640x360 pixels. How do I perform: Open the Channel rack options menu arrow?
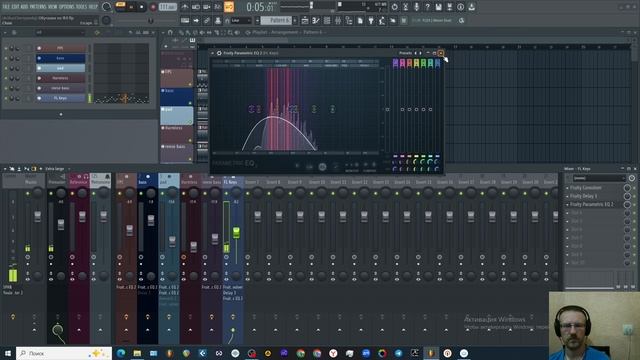[x=5, y=32]
